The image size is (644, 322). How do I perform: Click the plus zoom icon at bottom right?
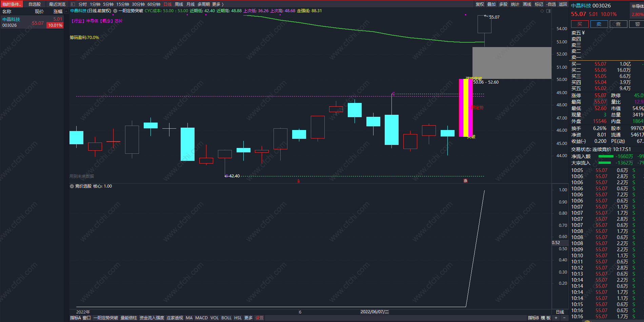(x=556, y=318)
